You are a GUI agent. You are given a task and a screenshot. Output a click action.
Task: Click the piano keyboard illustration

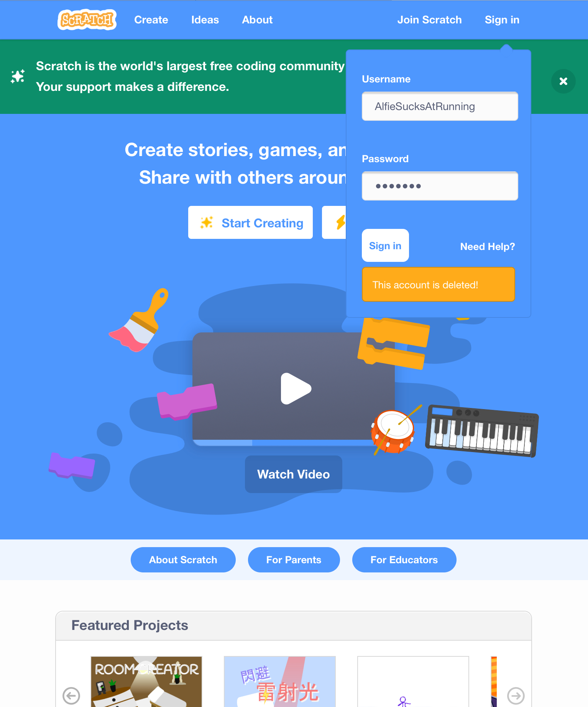tap(482, 431)
